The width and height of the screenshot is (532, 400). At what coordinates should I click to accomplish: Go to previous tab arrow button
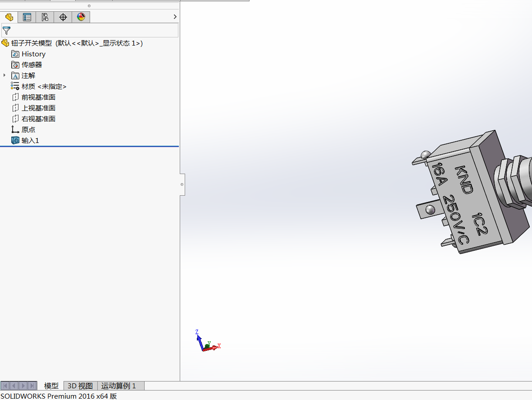coord(14,386)
